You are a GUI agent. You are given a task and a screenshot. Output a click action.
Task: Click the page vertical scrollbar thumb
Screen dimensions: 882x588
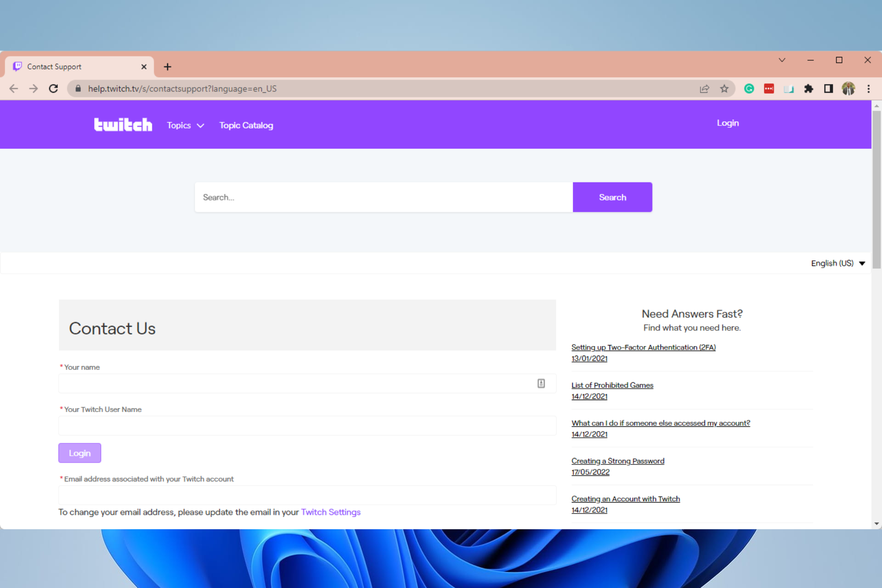pos(876,189)
